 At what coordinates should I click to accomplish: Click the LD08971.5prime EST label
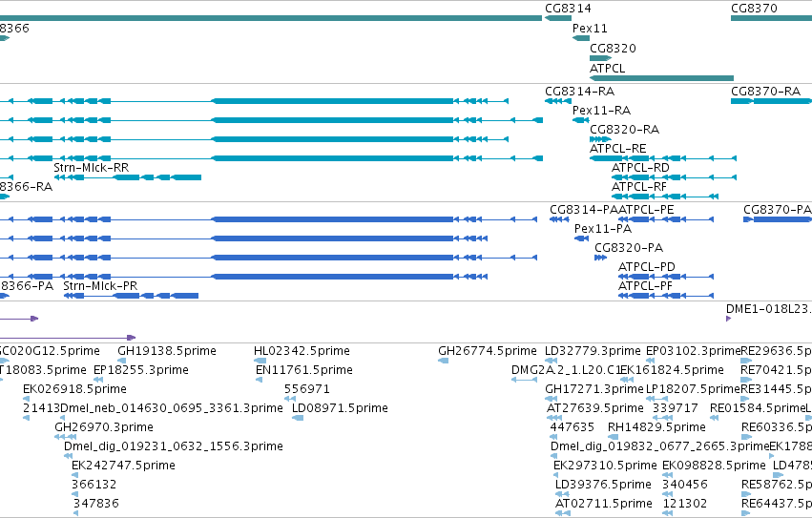click(x=340, y=408)
